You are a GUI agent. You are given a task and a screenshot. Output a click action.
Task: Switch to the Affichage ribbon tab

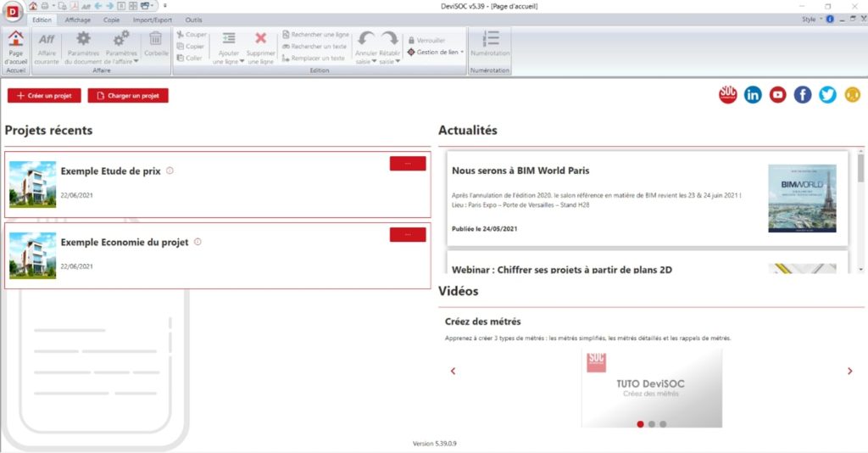tap(77, 20)
